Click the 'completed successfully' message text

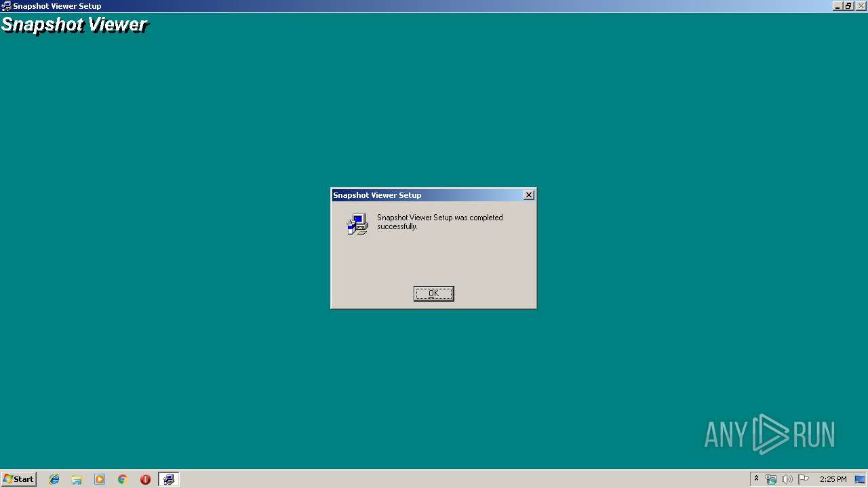pyautogui.click(x=440, y=222)
